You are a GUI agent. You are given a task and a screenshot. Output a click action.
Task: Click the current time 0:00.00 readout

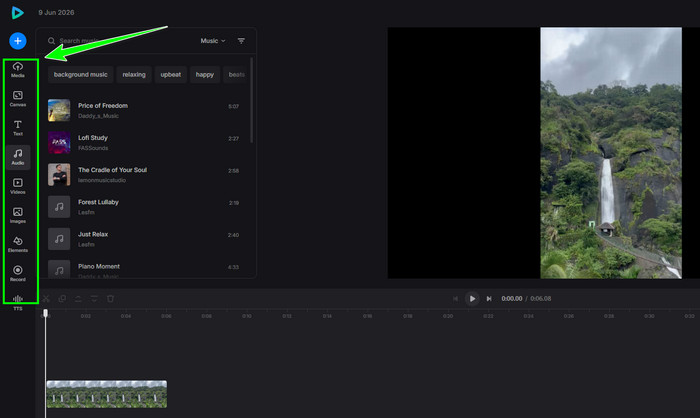point(512,298)
